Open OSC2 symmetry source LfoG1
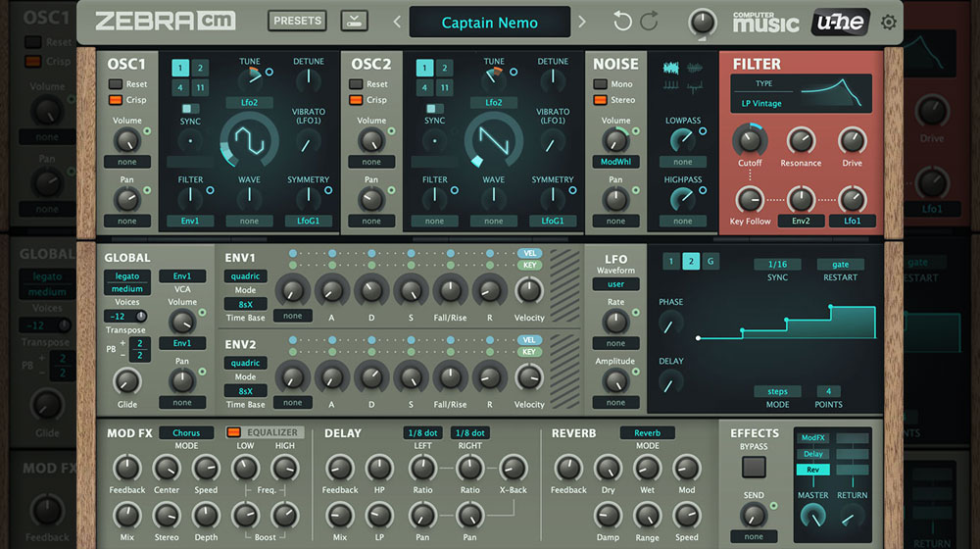980x549 pixels. [x=553, y=221]
